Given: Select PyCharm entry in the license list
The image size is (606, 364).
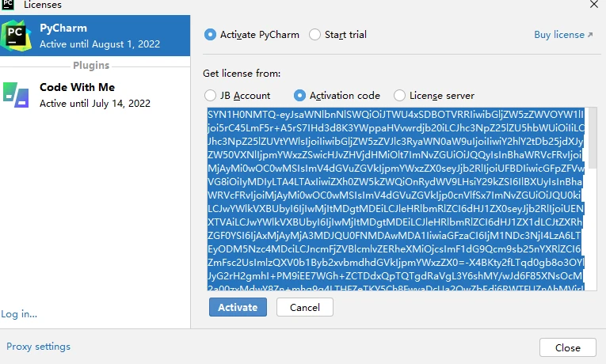Looking at the screenshot, I should pos(95,36).
